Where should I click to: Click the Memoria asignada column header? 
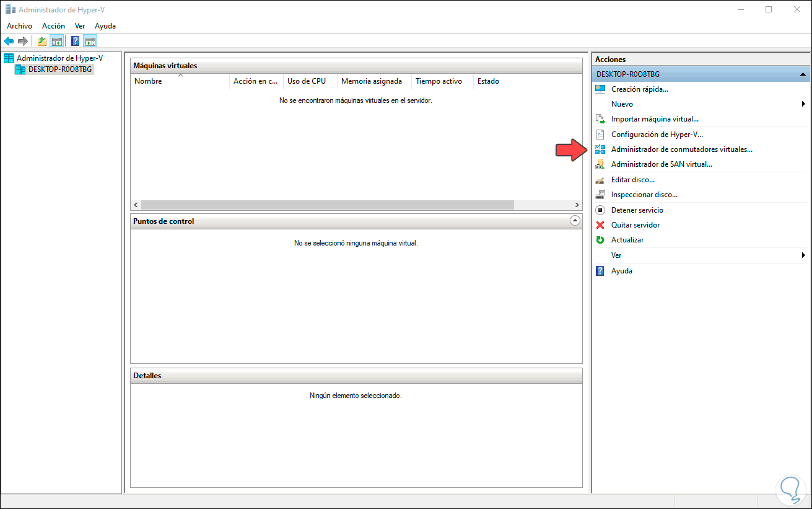pos(374,81)
